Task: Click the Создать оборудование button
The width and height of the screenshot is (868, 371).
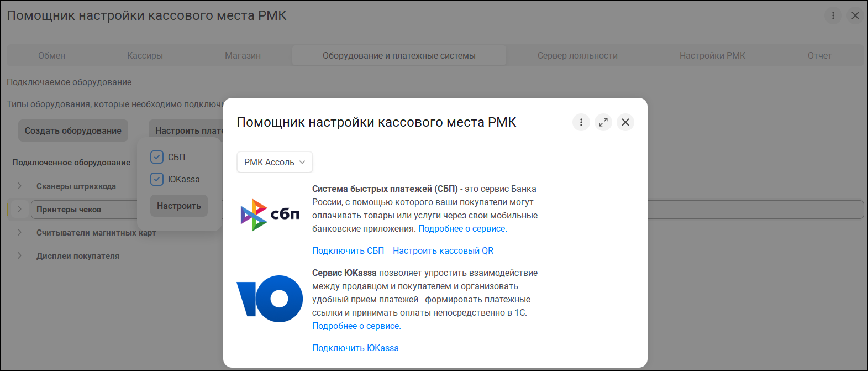Action: 73,130
